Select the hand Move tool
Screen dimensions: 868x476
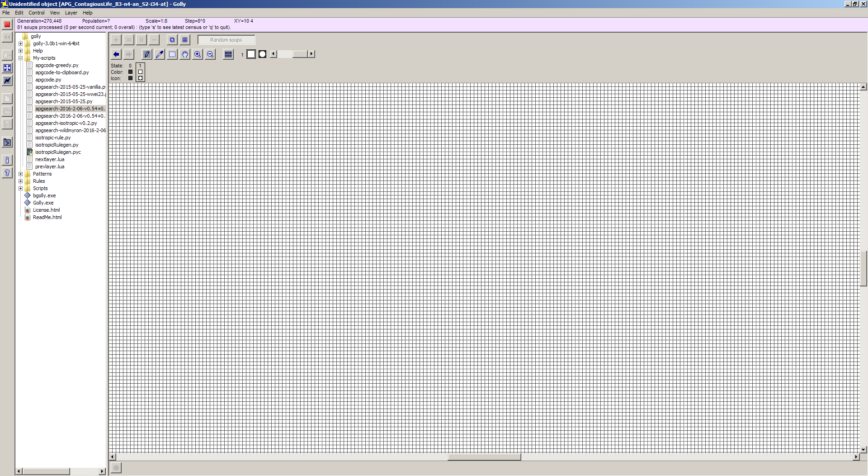pyautogui.click(x=185, y=54)
